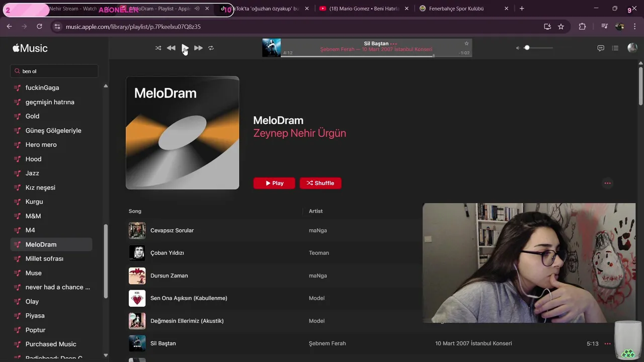Screen dimensions: 644x362
Task: Bookmark this page with star icon
Action: pyautogui.click(x=561, y=27)
